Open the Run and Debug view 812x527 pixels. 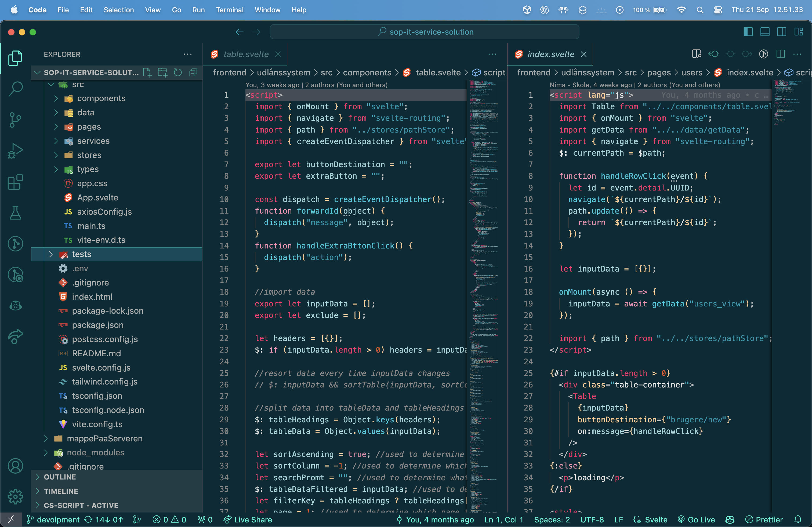click(15, 151)
